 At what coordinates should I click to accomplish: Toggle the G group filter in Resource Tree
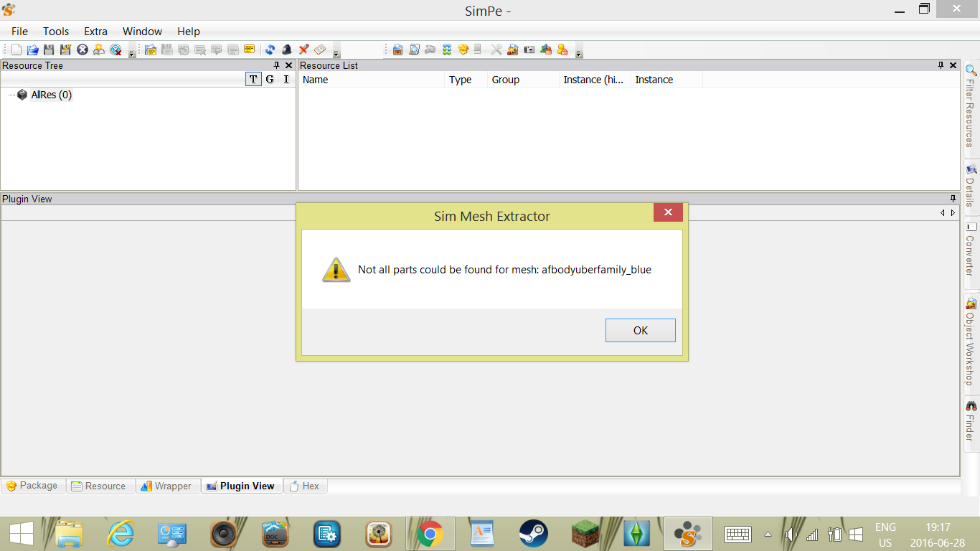pos(270,80)
